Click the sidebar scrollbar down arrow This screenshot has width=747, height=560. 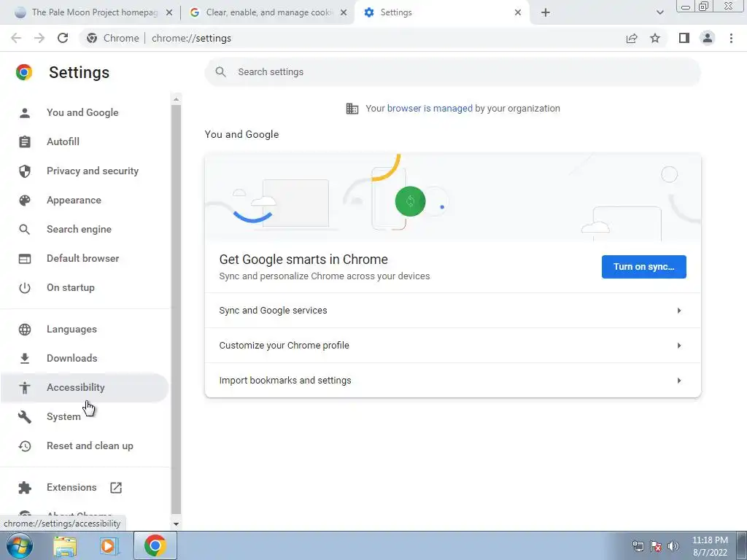click(176, 524)
